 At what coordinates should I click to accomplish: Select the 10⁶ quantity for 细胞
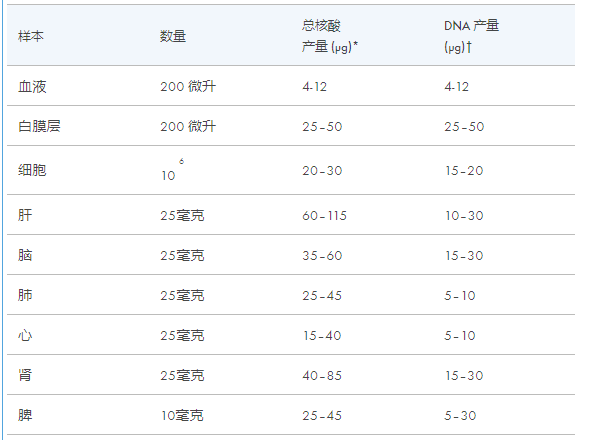pyautogui.click(x=172, y=170)
